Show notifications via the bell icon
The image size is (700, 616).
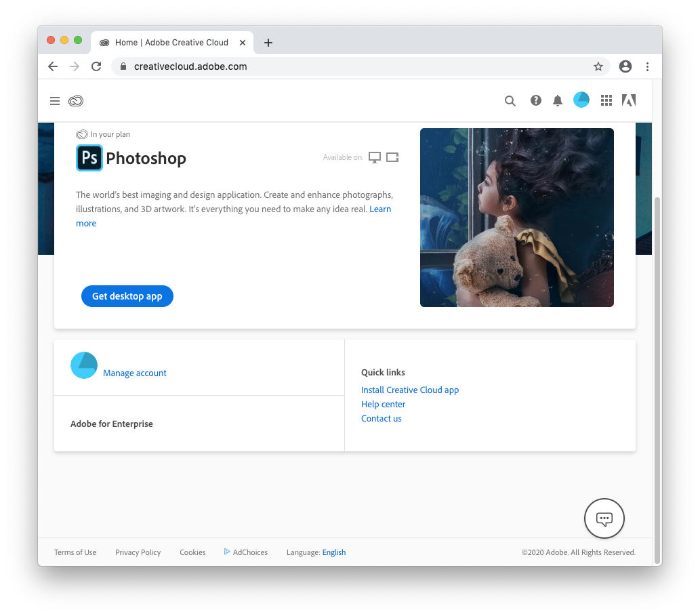tap(558, 100)
